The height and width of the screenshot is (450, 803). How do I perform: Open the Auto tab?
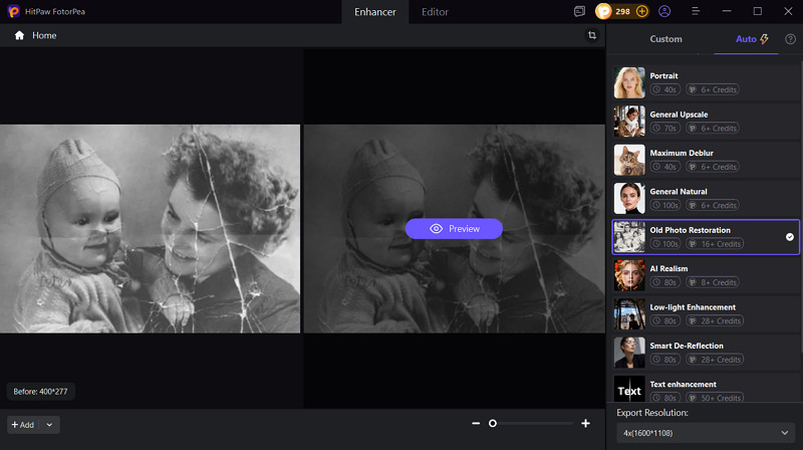point(746,39)
